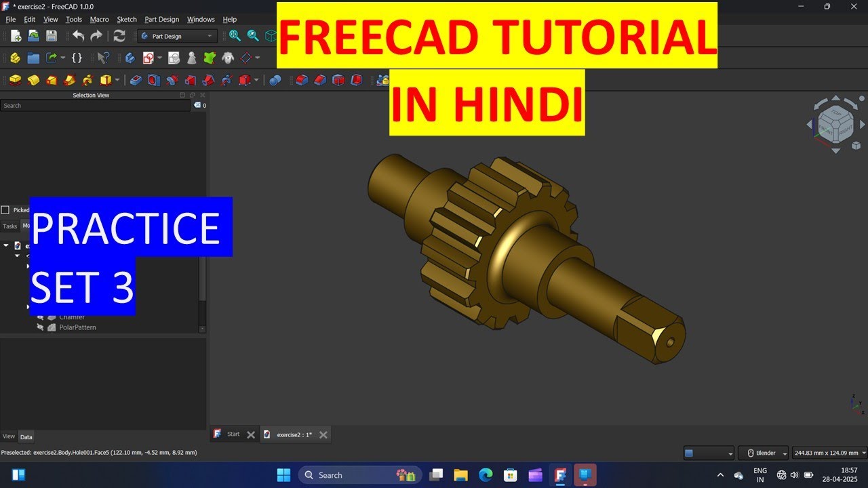Click the Revolution tool icon
This screenshot has height=488, width=868.
pos(33,80)
